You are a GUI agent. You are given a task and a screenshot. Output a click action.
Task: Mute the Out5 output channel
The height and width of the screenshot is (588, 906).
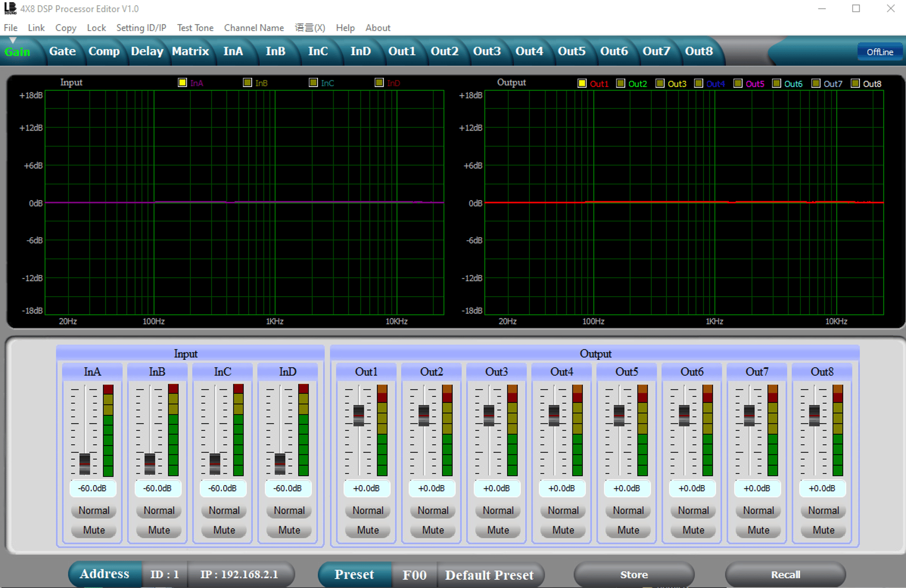coord(628,530)
